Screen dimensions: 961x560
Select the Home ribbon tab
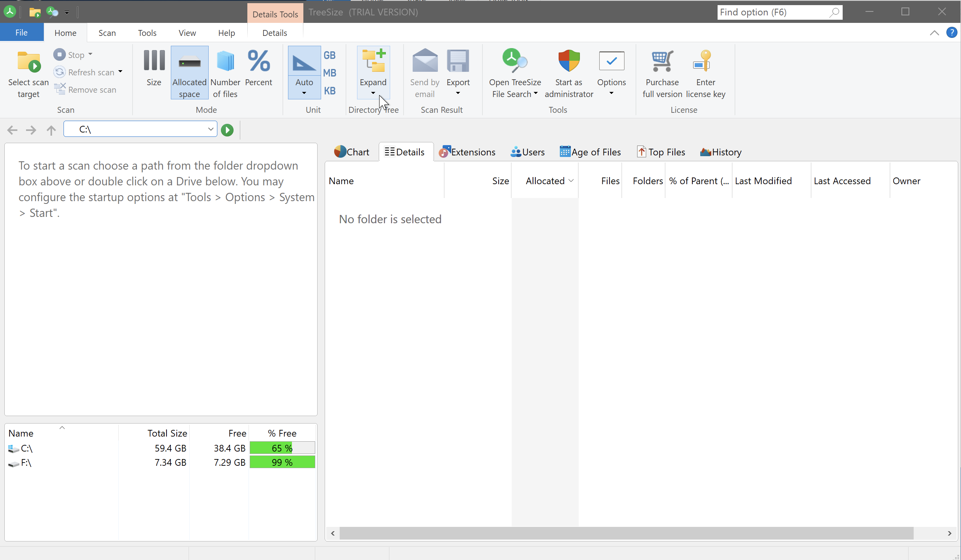(65, 33)
